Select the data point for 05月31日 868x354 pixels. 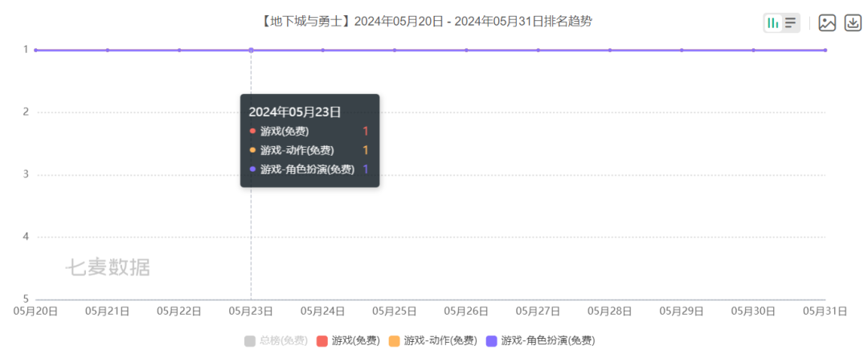point(825,51)
